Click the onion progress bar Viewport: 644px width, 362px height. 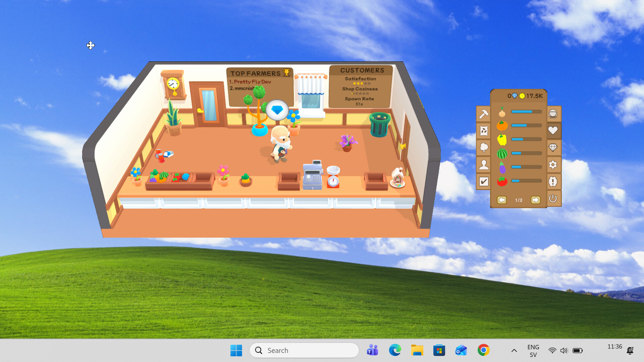(x=526, y=112)
